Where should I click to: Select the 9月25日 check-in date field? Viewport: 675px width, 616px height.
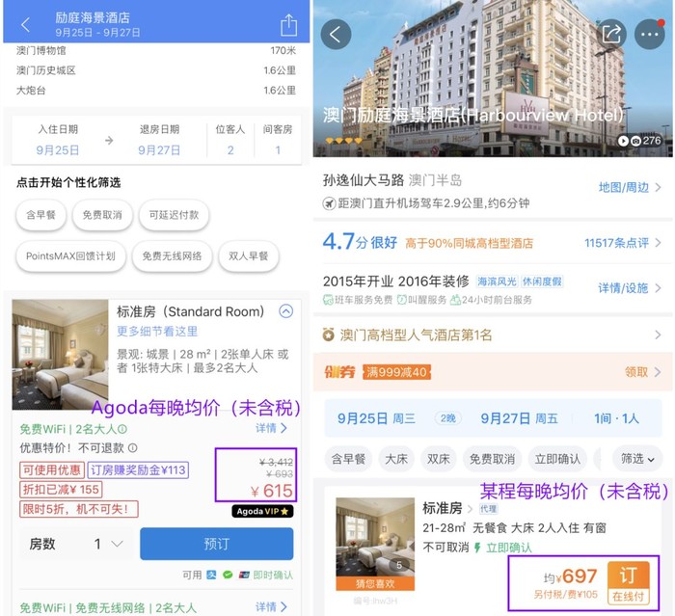tap(58, 150)
